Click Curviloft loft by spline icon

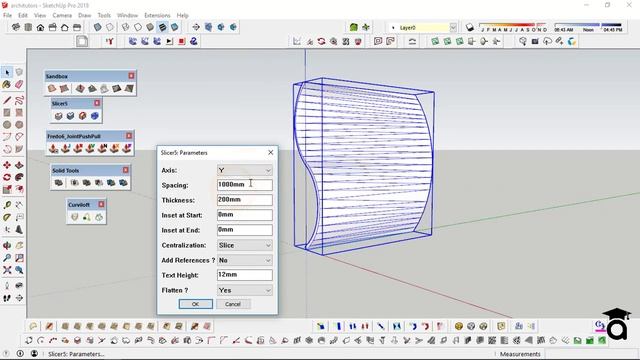[x=74, y=217]
